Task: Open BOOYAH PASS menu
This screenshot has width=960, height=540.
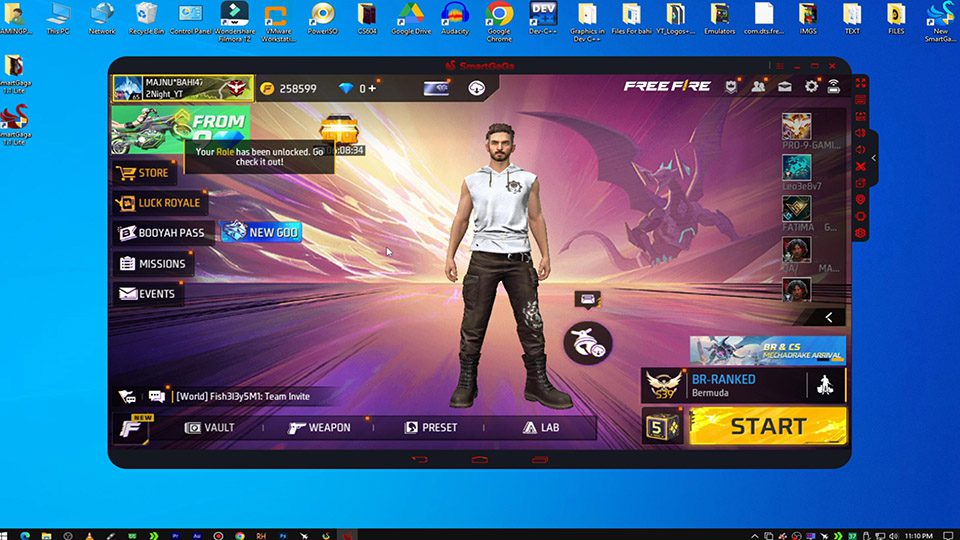Action: (x=163, y=233)
